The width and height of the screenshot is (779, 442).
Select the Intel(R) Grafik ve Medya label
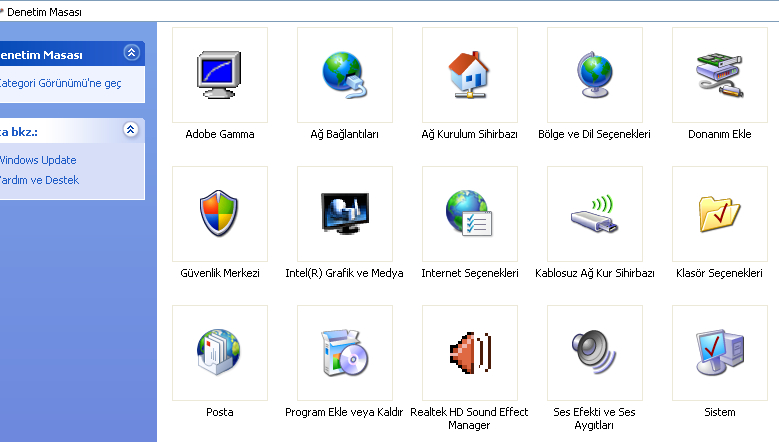(x=344, y=273)
